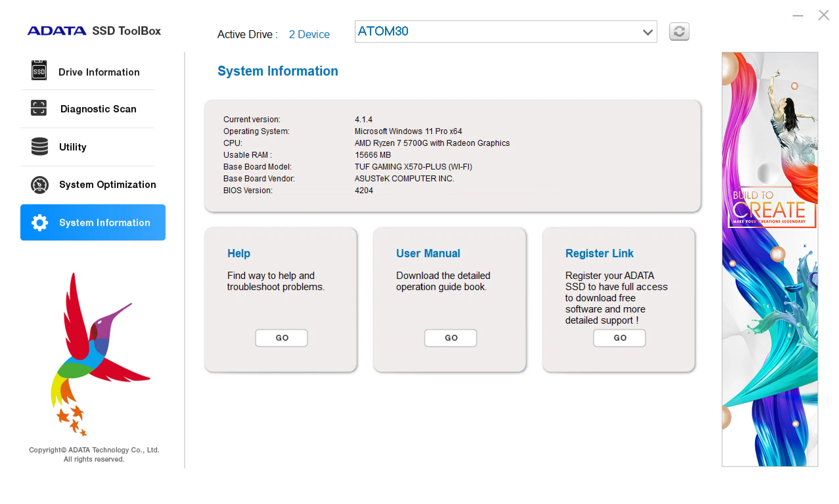Select the current version value 4.1.4
This screenshot has width=839, height=504.
pos(363,120)
